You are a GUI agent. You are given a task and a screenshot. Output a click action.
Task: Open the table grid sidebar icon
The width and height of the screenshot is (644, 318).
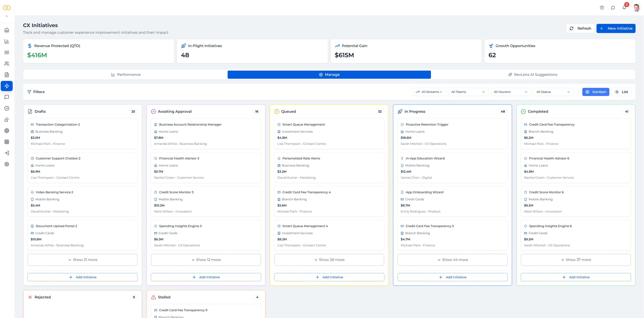coord(7,142)
